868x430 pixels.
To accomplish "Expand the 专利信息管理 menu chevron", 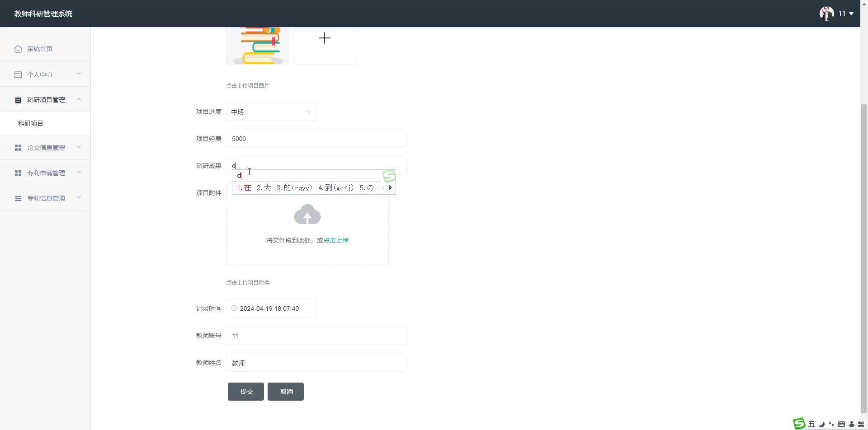I will 79,198.
